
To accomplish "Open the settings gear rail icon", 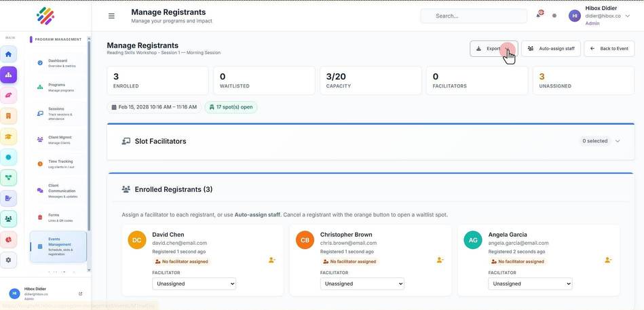I will click(x=8, y=260).
